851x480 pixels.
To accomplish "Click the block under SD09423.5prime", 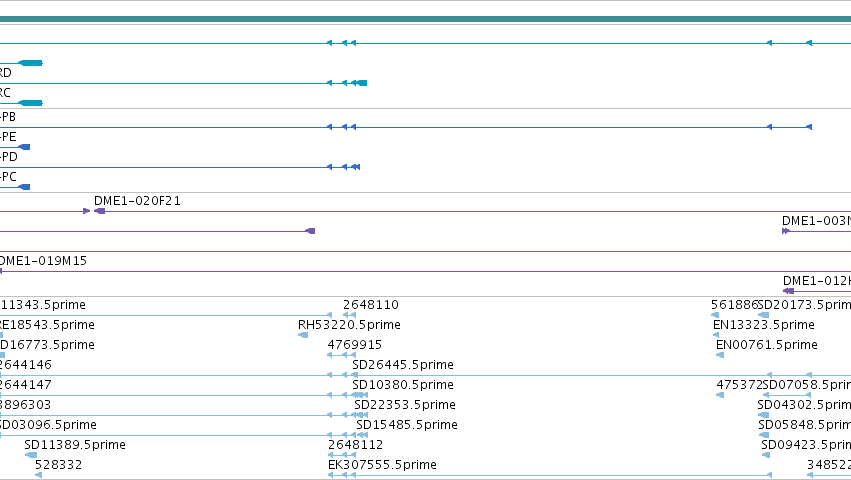I will pos(766,455).
